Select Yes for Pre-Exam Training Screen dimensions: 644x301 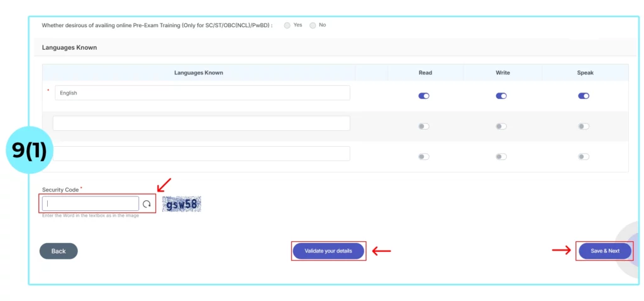tap(287, 25)
